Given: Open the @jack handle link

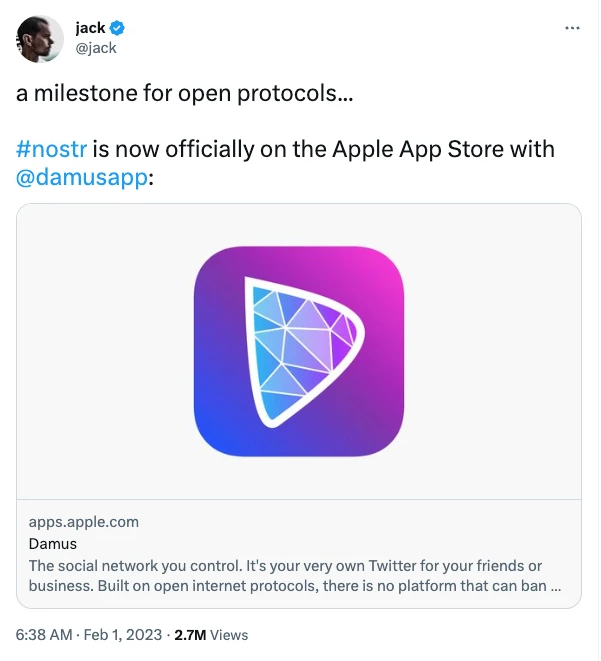Looking at the screenshot, I should coord(96,47).
